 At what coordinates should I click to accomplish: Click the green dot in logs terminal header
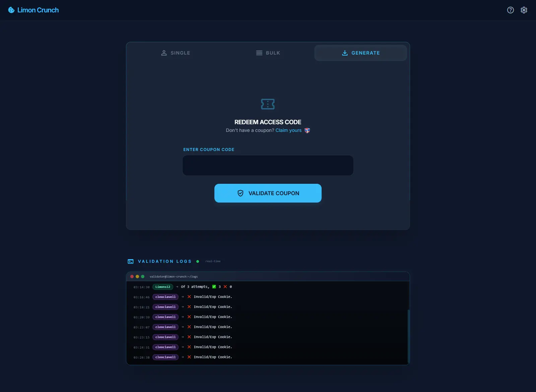coord(143,277)
